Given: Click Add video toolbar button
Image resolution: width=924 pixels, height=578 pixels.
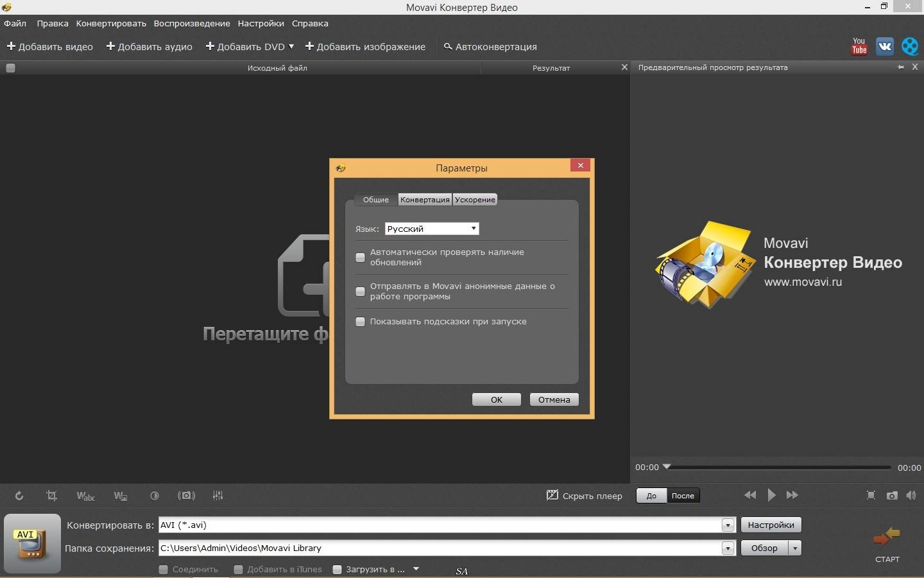Looking at the screenshot, I should coord(49,46).
